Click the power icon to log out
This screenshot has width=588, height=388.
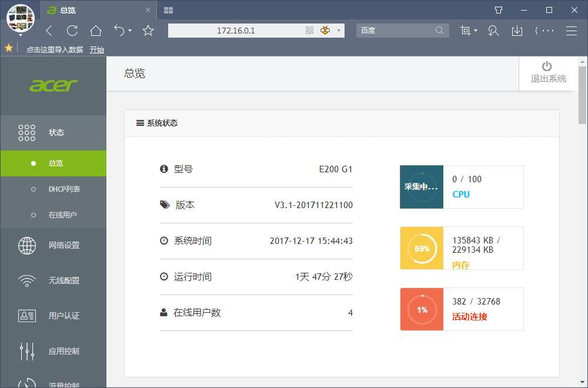(x=547, y=66)
